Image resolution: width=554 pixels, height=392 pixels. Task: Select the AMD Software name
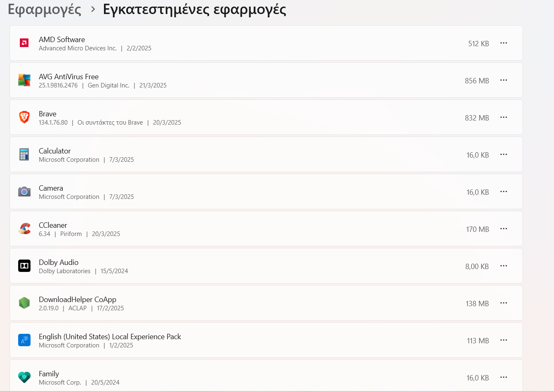coord(62,40)
